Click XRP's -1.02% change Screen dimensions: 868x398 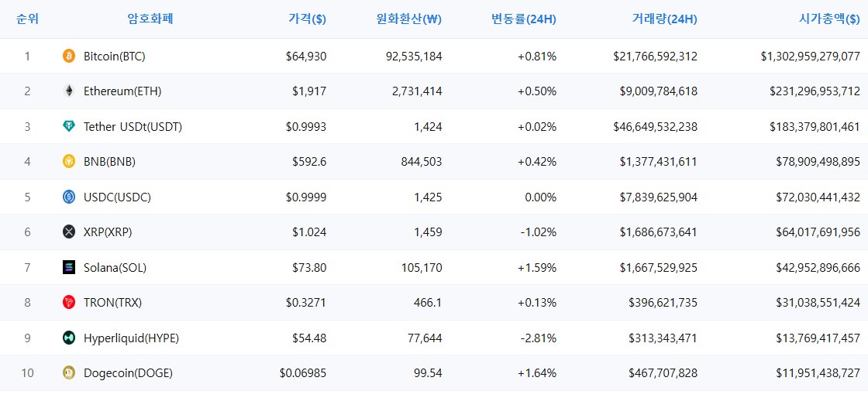click(x=539, y=232)
